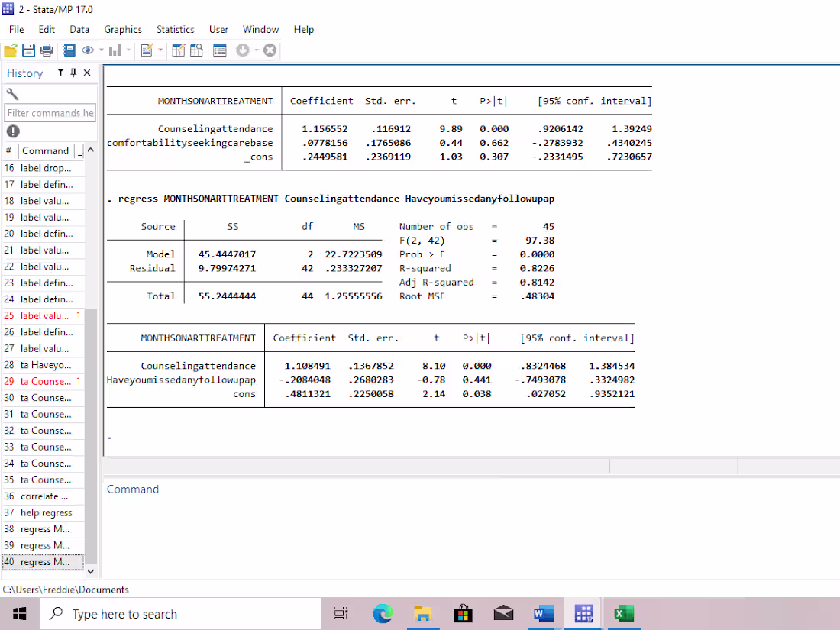Open the Data Editor
The height and width of the screenshot is (630, 840).
(179, 50)
